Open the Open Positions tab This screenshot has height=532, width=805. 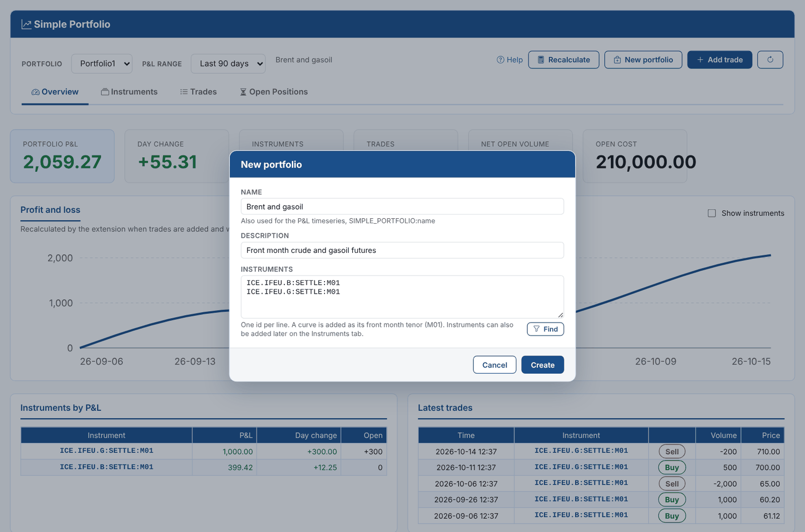pyautogui.click(x=274, y=92)
